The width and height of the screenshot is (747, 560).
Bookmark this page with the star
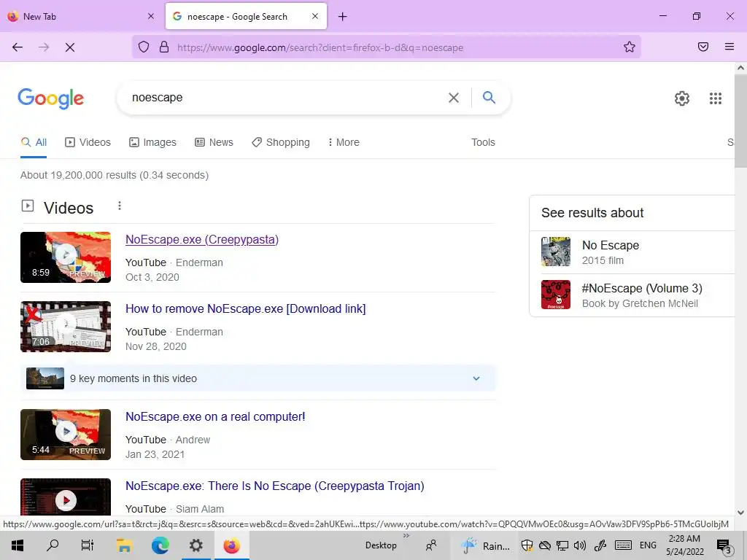630,47
